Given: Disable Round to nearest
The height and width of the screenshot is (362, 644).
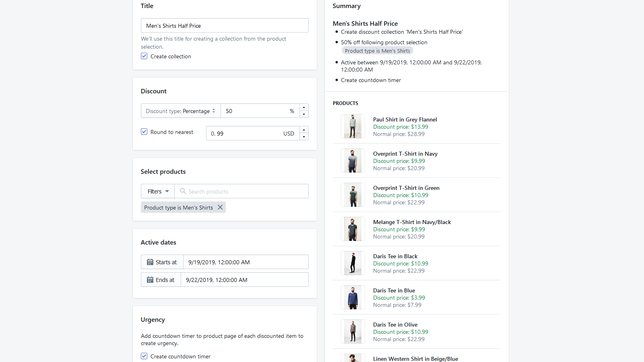Looking at the screenshot, I should [144, 132].
